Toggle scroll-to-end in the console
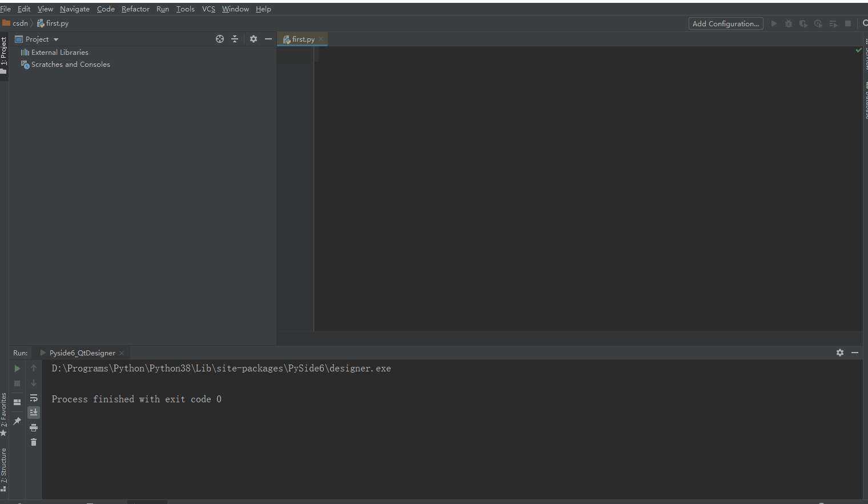Image resolution: width=868 pixels, height=504 pixels. pyautogui.click(x=34, y=412)
